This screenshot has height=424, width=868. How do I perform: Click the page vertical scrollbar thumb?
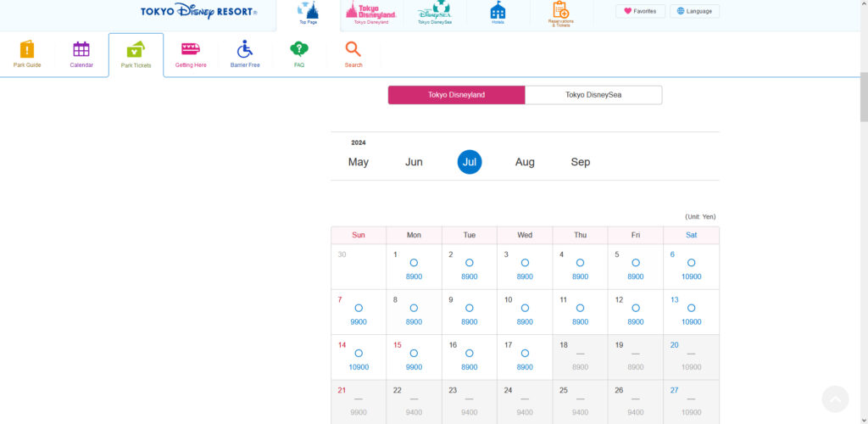tap(864, 97)
